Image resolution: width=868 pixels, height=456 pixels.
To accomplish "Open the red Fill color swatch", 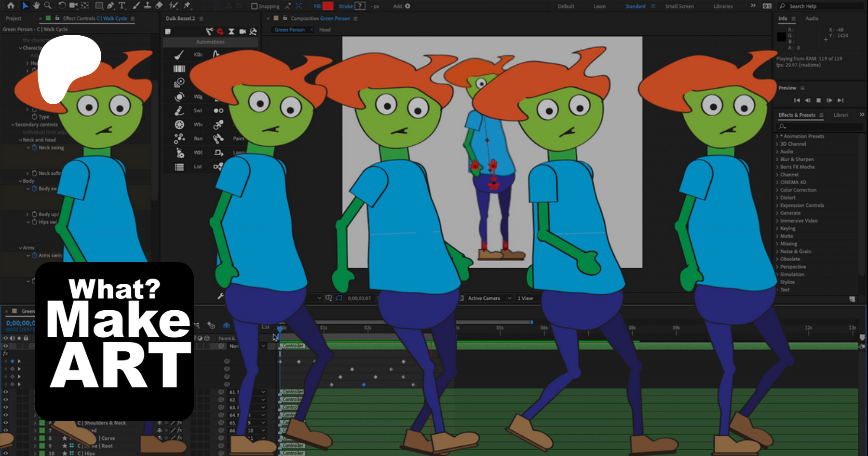I will [x=328, y=6].
